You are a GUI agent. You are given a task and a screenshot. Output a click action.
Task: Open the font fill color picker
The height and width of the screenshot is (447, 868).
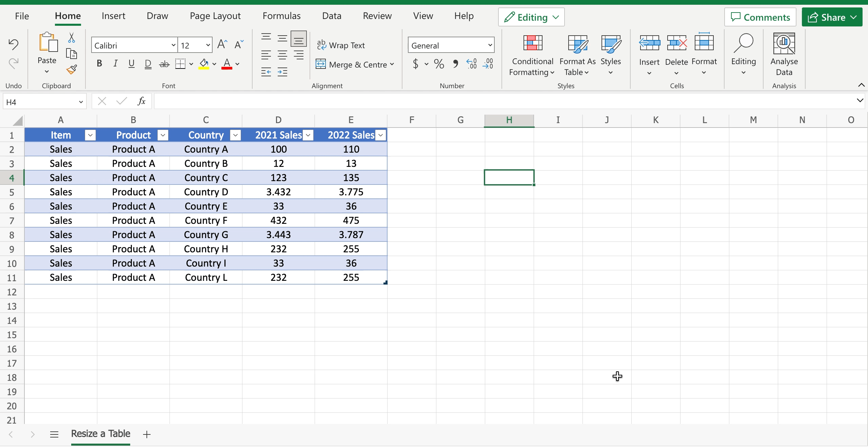pyautogui.click(x=214, y=64)
